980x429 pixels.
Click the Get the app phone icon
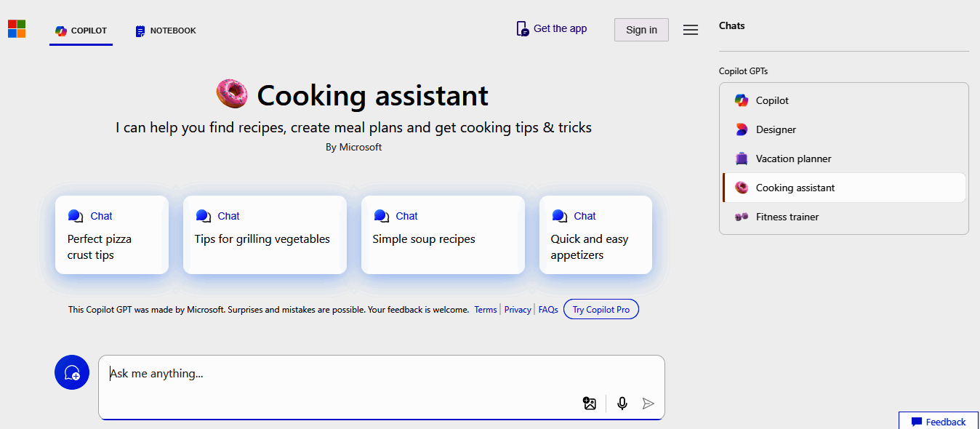(x=522, y=29)
